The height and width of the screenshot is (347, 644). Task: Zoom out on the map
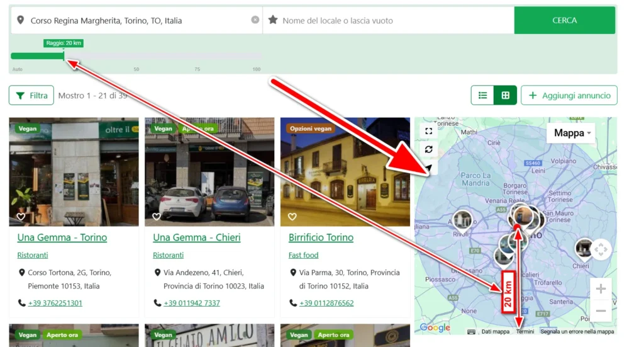(x=601, y=310)
